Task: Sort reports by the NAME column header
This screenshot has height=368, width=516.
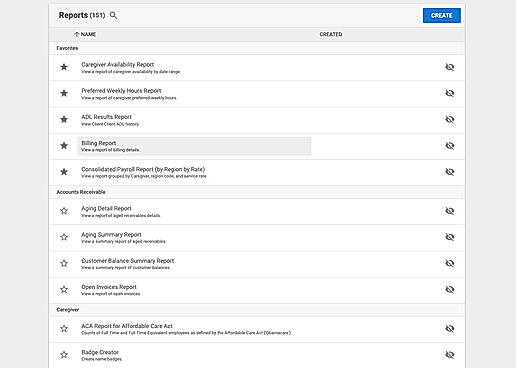Action: point(88,34)
